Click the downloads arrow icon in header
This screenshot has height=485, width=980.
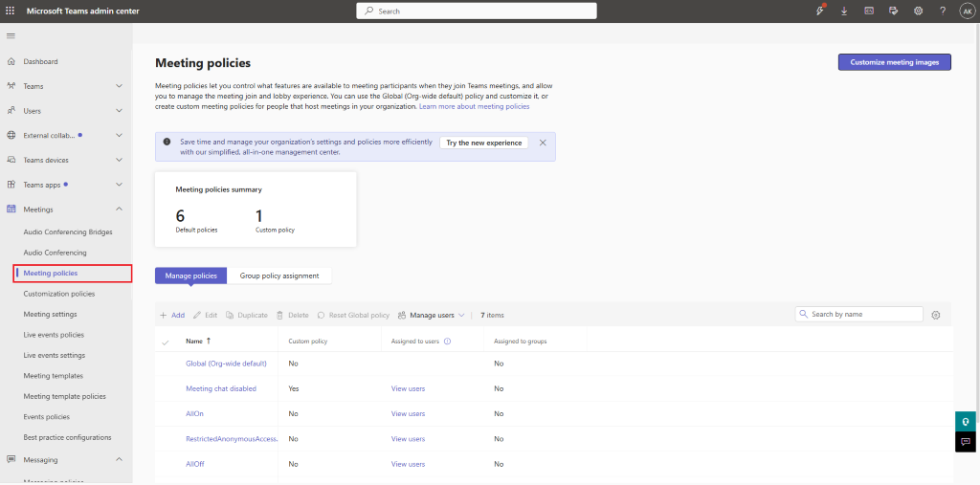[x=844, y=11]
